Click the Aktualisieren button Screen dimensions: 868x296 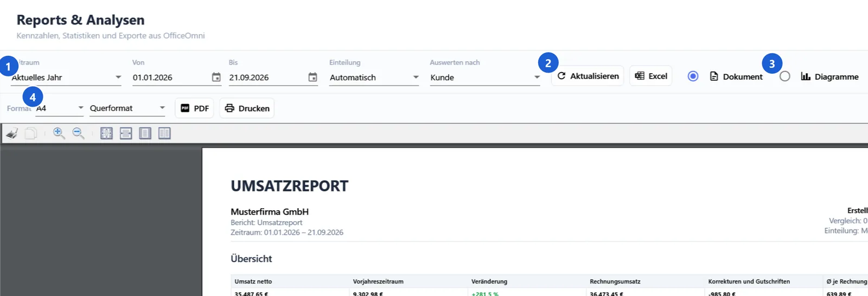[588, 76]
